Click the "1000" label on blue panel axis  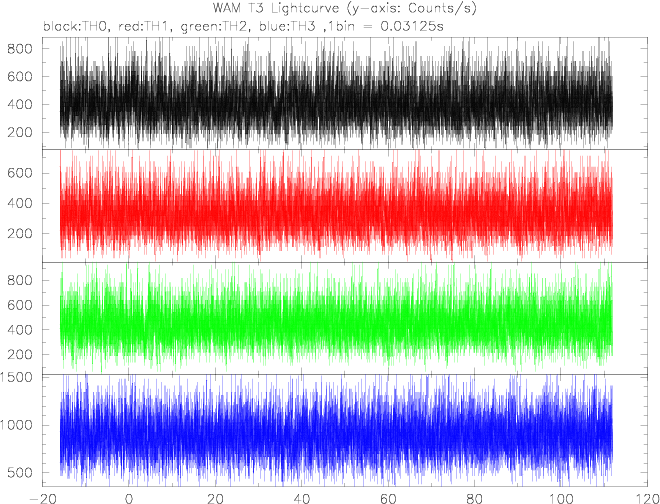(17, 425)
